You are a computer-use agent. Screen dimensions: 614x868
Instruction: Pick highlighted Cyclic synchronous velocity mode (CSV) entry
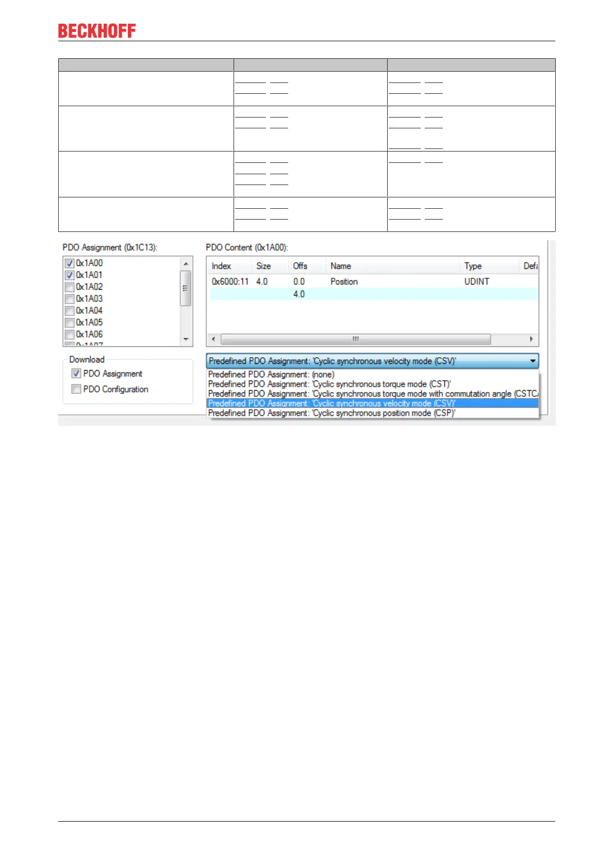[x=372, y=404]
